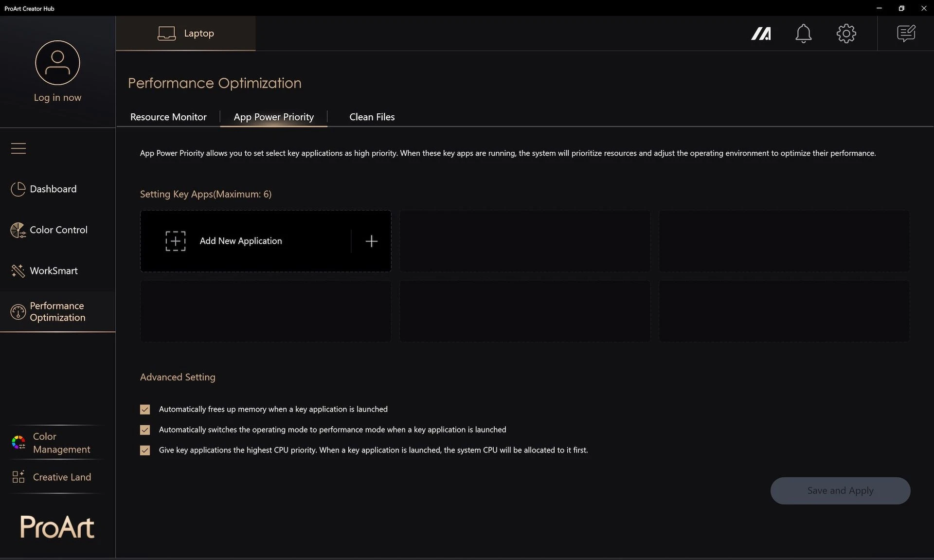Viewport: 934px width, 560px height.
Task: Open the Dashboard pie chart icon
Action: click(x=18, y=189)
